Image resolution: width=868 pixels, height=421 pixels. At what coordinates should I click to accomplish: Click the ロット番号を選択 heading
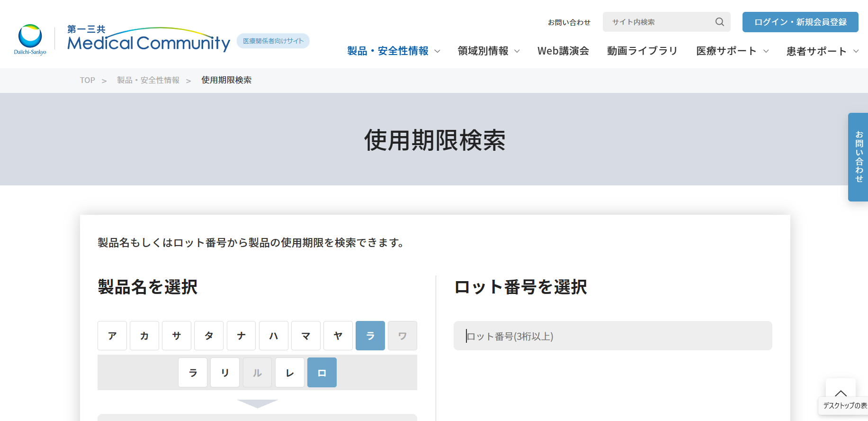point(520,287)
